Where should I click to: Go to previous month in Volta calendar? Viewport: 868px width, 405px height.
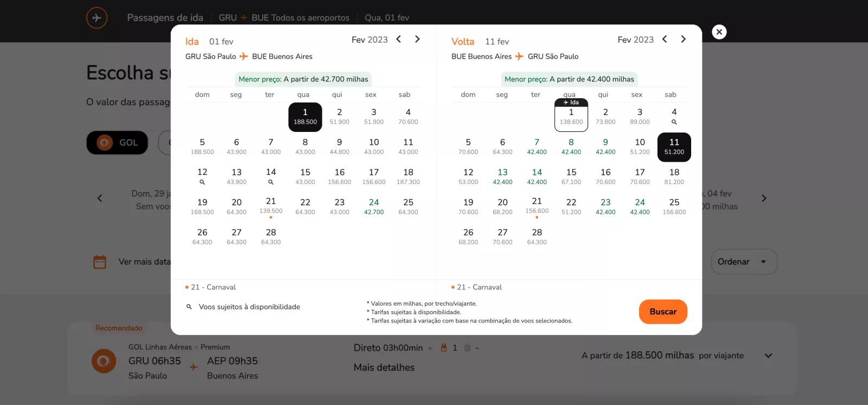tap(665, 39)
